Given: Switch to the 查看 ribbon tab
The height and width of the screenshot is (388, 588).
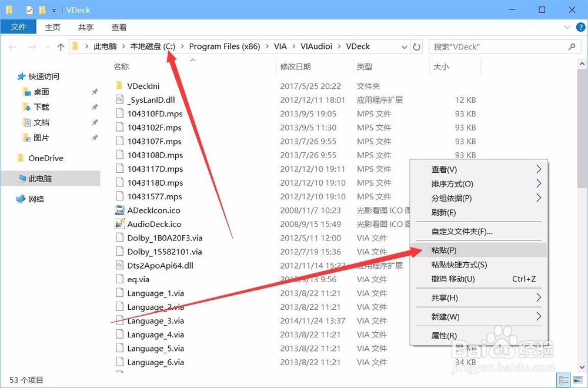Looking at the screenshot, I should (x=118, y=26).
